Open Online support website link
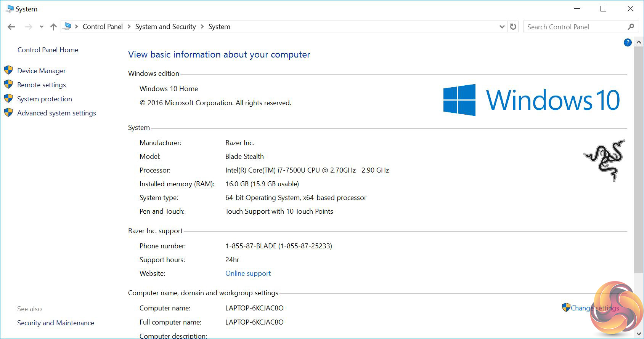The image size is (644, 339). 248,273
